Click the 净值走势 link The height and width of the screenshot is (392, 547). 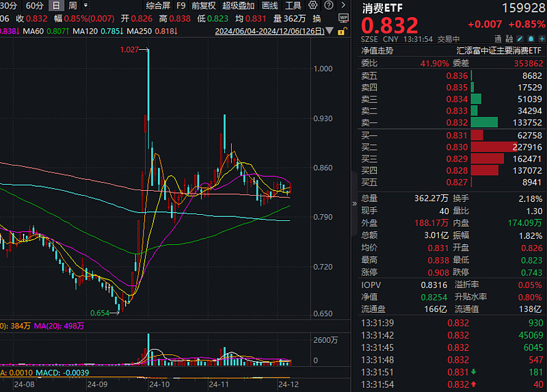377,50
